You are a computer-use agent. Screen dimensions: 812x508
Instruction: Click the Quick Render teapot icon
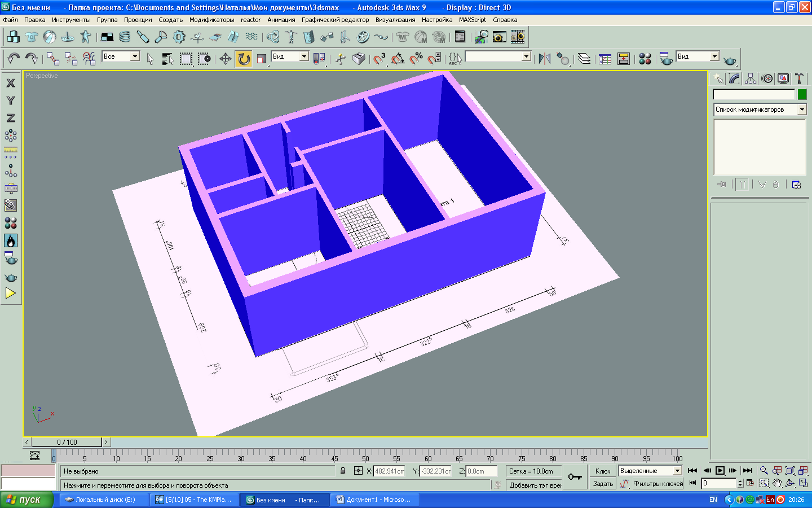click(x=730, y=59)
